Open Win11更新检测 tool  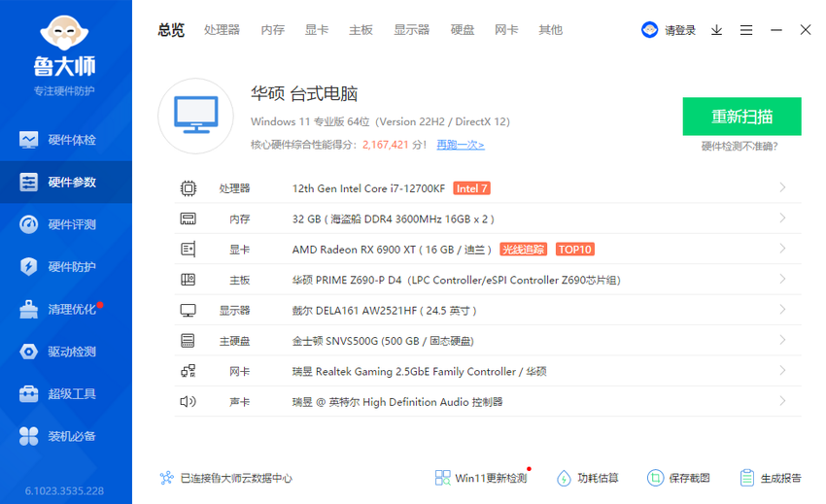click(x=481, y=478)
